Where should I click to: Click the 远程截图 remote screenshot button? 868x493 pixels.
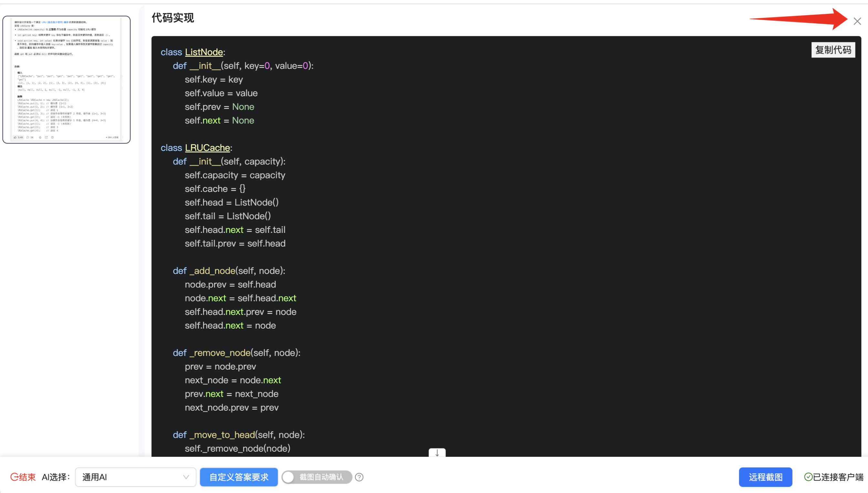click(x=765, y=477)
